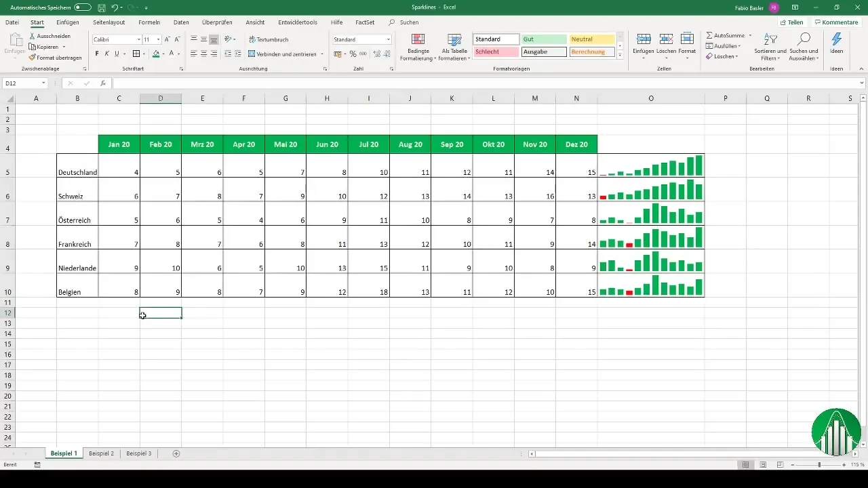Toggle bold formatting F button
The image size is (868, 488).
[97, 54]
